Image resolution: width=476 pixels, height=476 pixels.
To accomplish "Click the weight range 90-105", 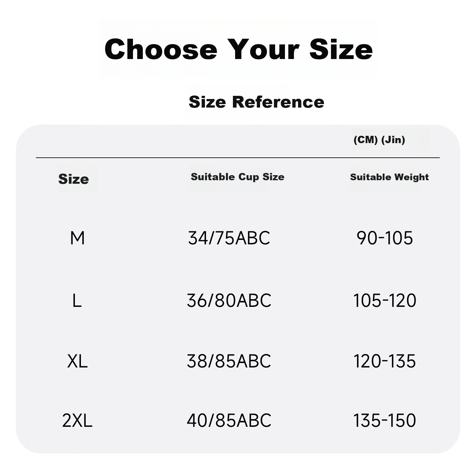I will pyautogui.click(x=385, y=238).
